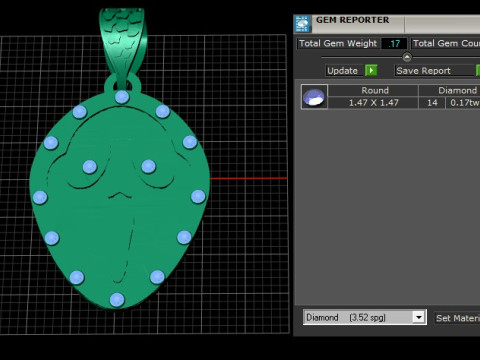Select the left eye gem on the face

[x=90, y=167]
